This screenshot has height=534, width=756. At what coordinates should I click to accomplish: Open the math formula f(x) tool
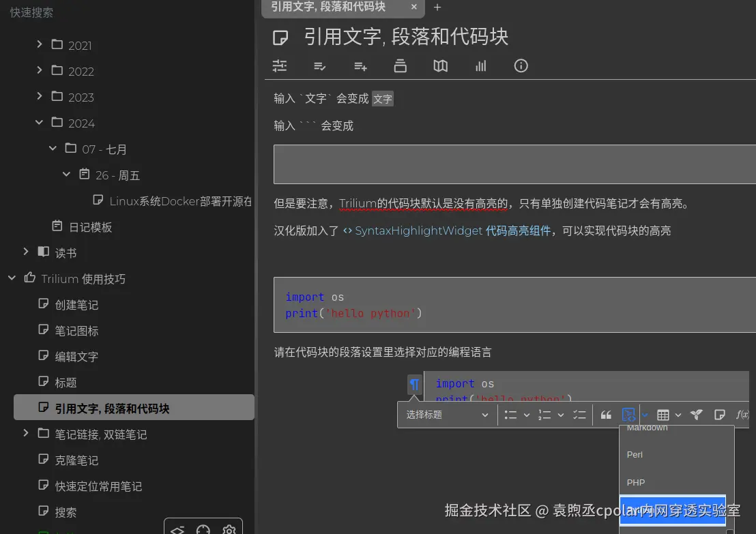[x=742, y=414]
